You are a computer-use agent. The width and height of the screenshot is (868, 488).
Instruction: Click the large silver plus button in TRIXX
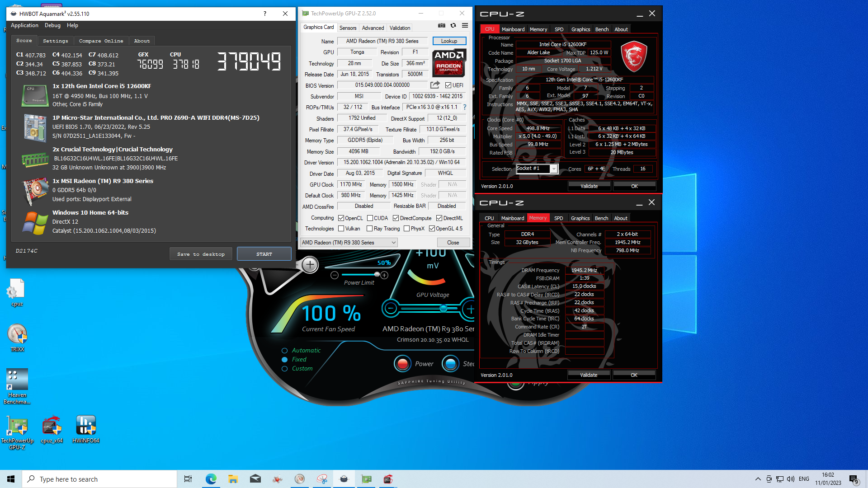point(310,265)
